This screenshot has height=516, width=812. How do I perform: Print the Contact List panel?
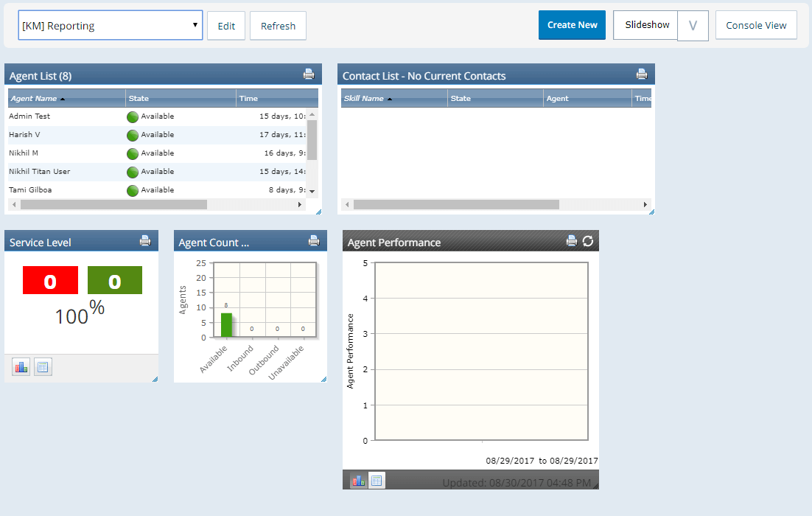point(640,74)
